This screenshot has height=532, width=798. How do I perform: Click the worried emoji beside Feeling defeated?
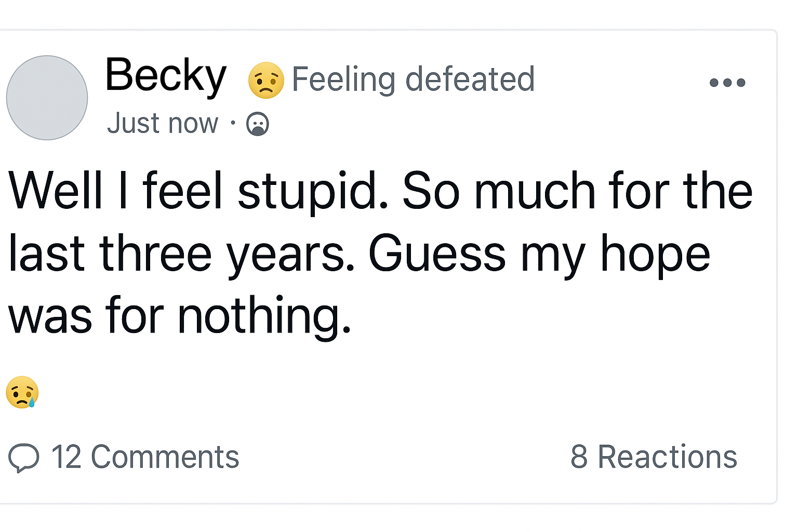click(x=266, y=81)
